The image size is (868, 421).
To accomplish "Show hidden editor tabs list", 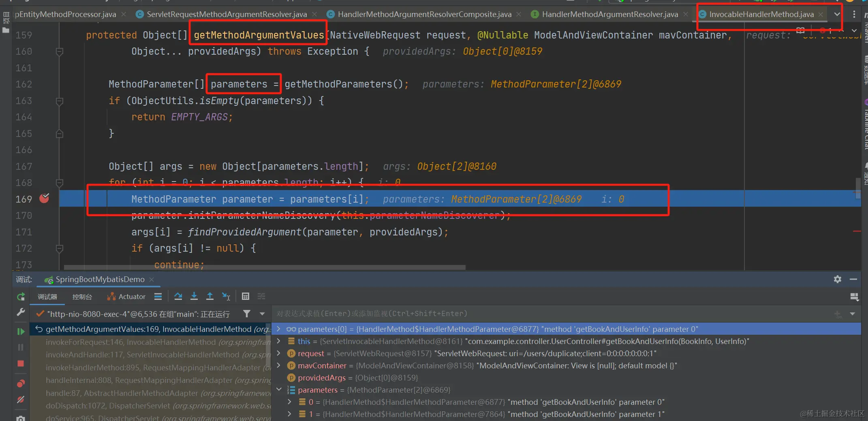I will click(837, 14).
